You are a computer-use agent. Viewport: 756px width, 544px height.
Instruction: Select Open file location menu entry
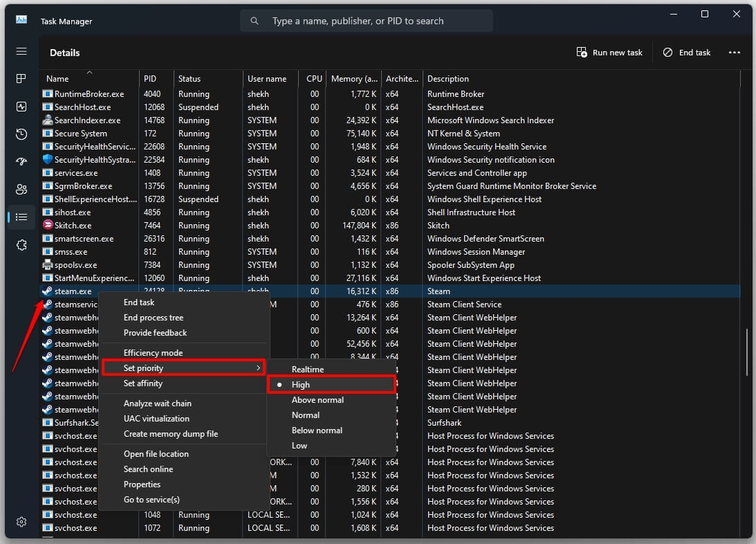(156, 454)
